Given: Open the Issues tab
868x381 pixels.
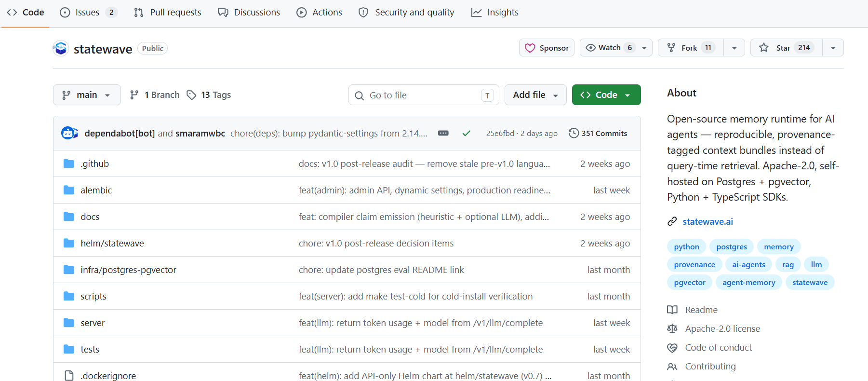Looking at the screenshot, I should click(x=88, y=13).
